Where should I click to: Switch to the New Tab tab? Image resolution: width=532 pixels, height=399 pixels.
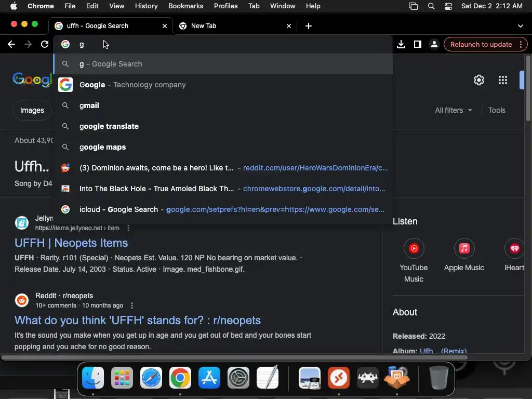(x=234, y=26)
